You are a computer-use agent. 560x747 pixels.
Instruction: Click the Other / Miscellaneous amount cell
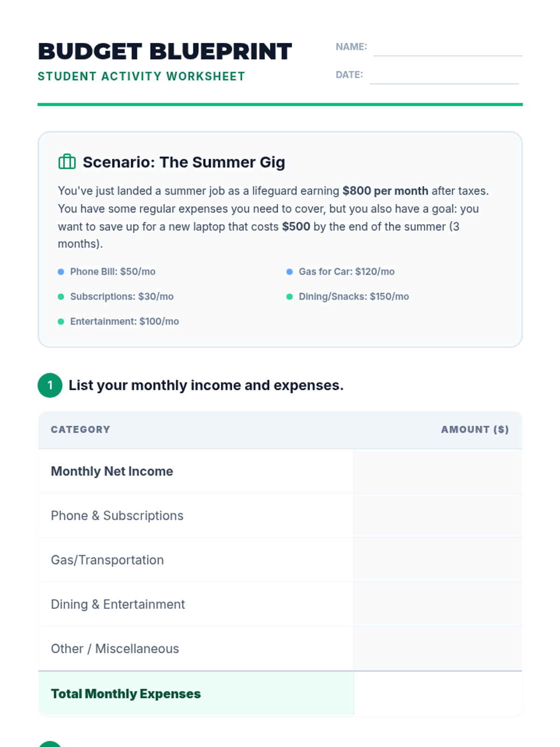point(438,648)
